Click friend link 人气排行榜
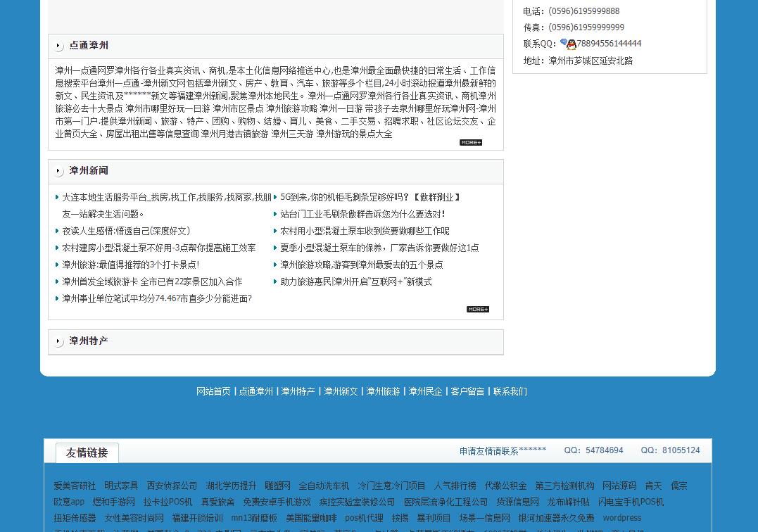758x532 pixels. coord(455,486)
